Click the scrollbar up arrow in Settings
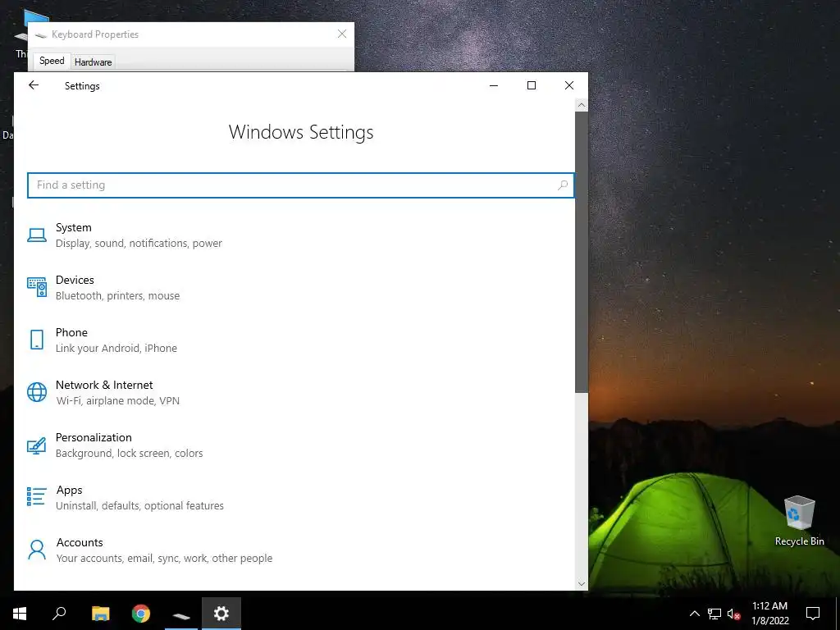Image resolution: width=840 pixels, height=630 pixels. (x=582, y=105)
